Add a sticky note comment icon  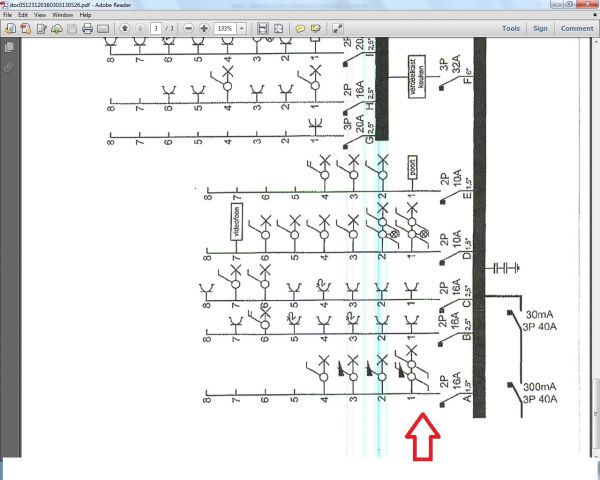tap(300, 28)
